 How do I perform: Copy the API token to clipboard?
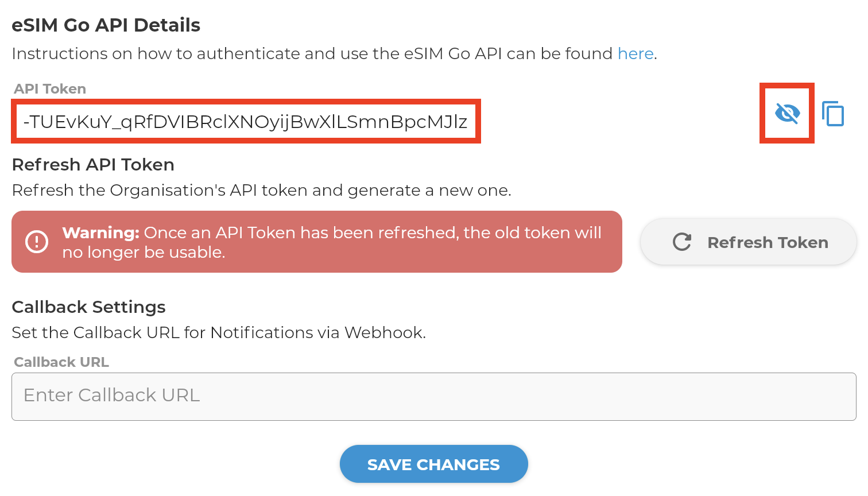(833, 114)
